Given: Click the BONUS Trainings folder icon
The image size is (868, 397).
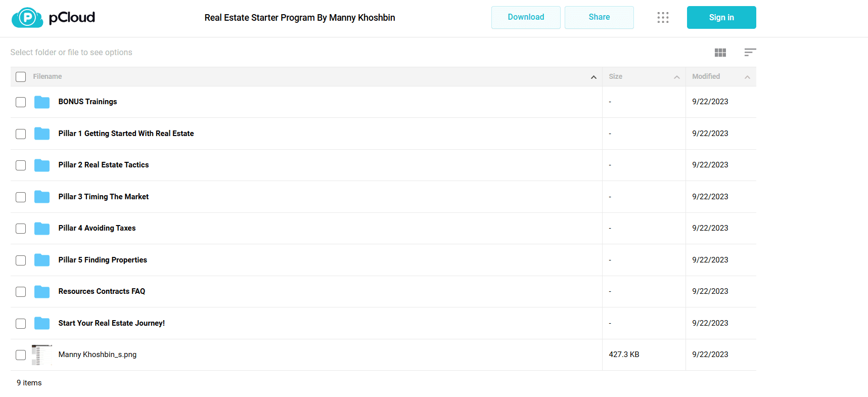Looking at the screenshot, I should [x=42, y=102].
